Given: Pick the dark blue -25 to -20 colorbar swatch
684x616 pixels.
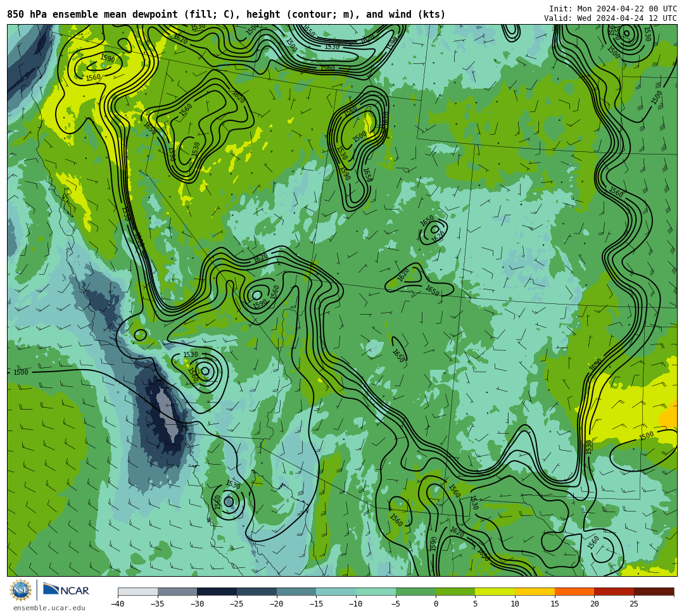Looking at the screenshot, I should pos(257,591).
